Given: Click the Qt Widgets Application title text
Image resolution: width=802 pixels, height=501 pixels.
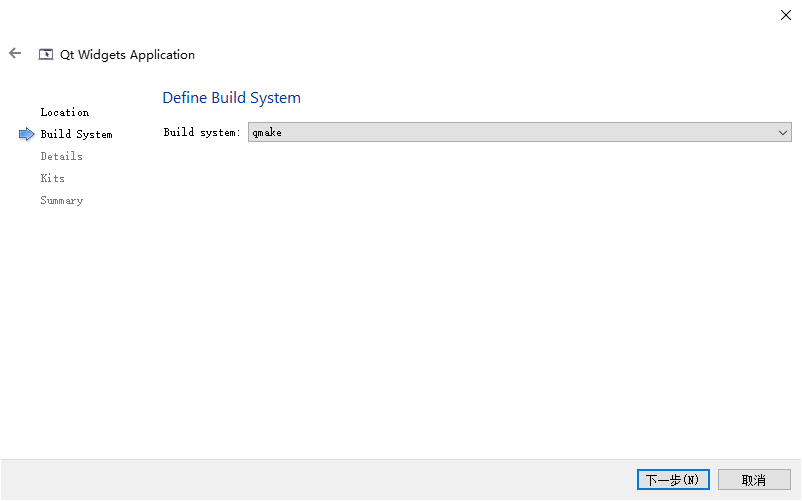Looking at the screenshot, I should (127, 55).
